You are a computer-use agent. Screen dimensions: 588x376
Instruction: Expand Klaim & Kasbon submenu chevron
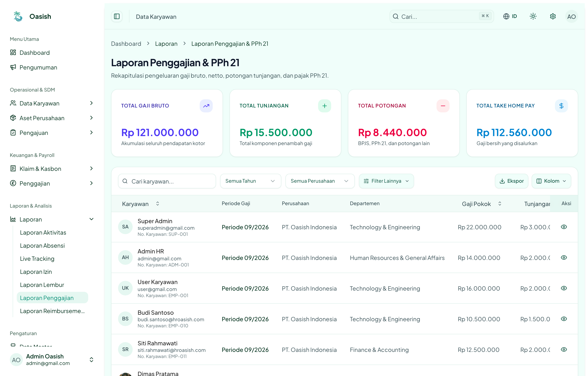[x=91, y=168]
